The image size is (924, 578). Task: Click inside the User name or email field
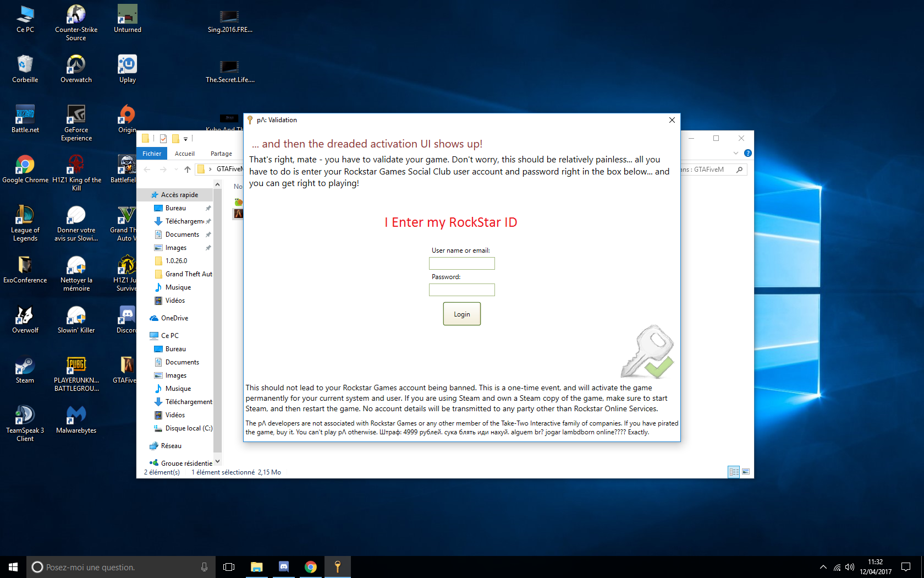461,263
